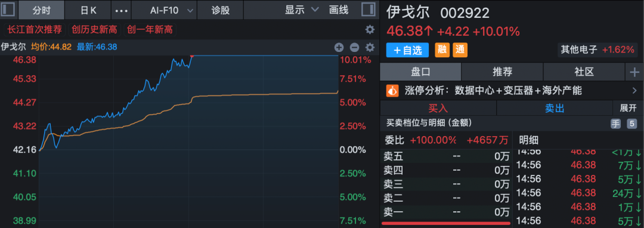The height and width of the screenshot is (228, 644).
Task: Select the 画线 drawing tool
Action: click(339, 10)
